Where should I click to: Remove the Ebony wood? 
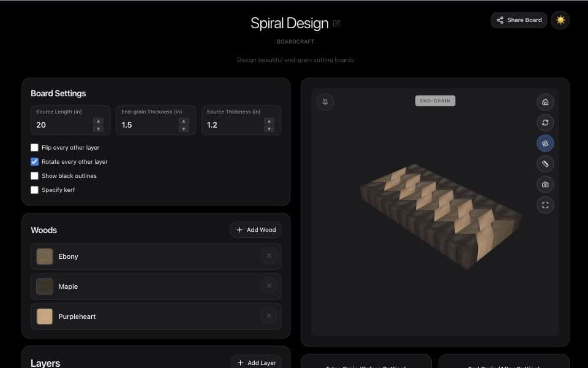[x=269, y=256]
